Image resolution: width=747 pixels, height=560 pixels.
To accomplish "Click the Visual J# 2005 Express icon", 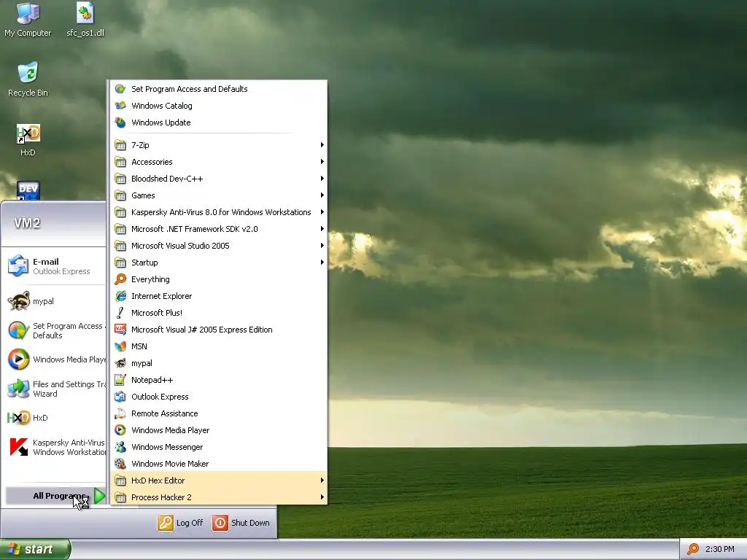I will [120, 330].
